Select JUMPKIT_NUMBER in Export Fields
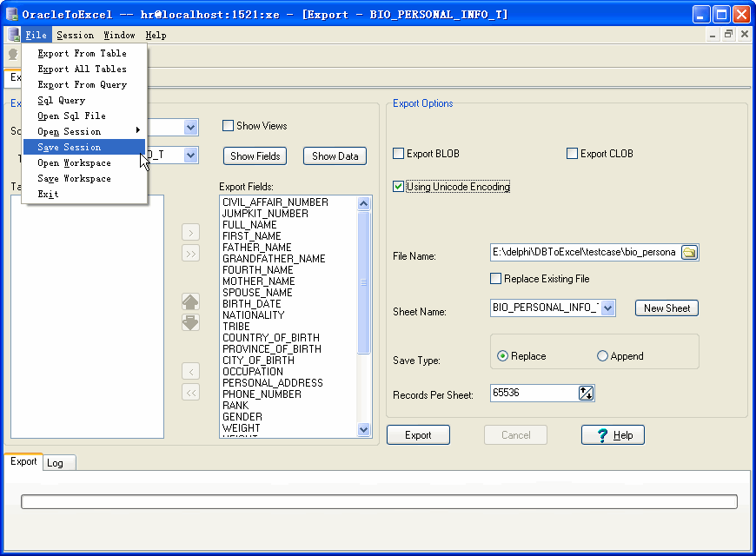 (265, 214)
